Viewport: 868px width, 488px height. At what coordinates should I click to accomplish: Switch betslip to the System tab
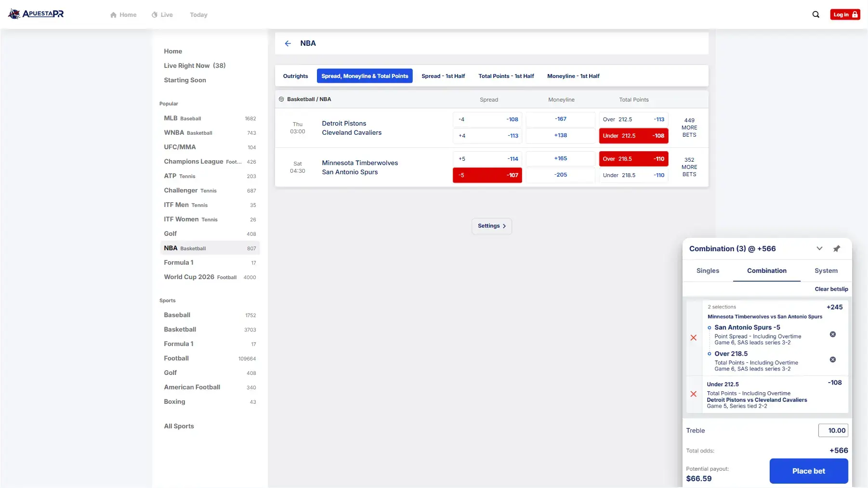[826, 271]
